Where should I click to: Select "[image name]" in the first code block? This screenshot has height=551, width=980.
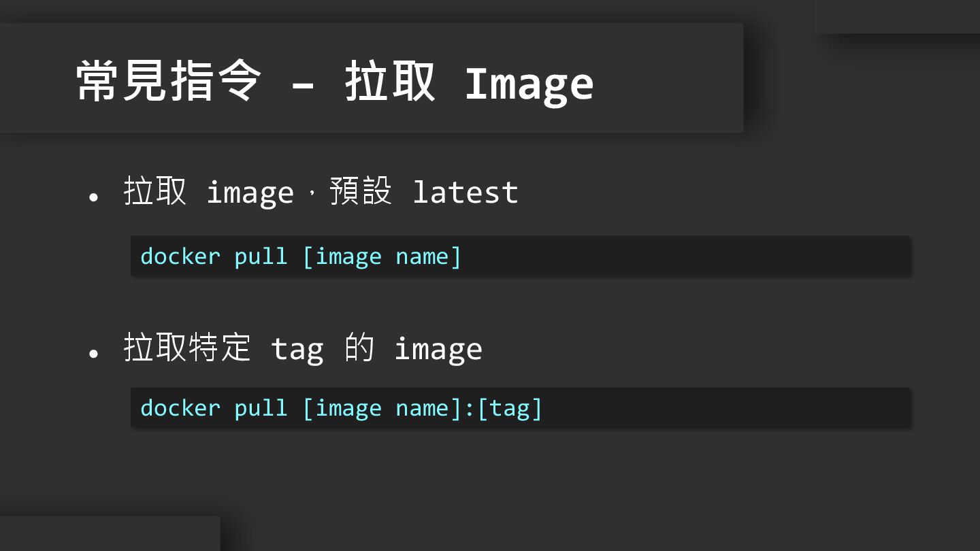[382, 257]
